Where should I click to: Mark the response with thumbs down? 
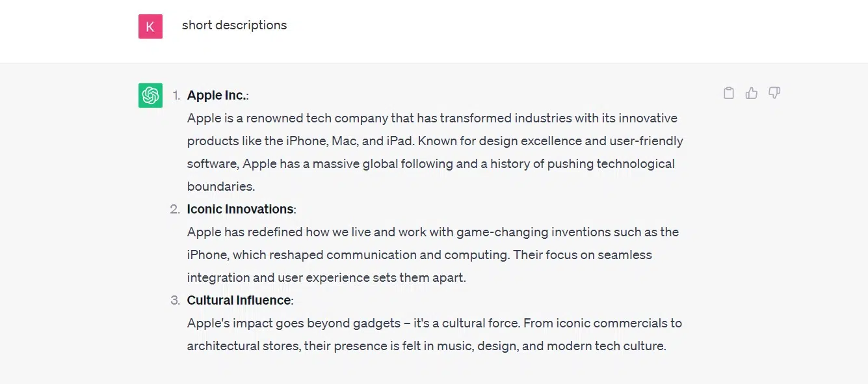pyautogui.click(x=774, y=93)
